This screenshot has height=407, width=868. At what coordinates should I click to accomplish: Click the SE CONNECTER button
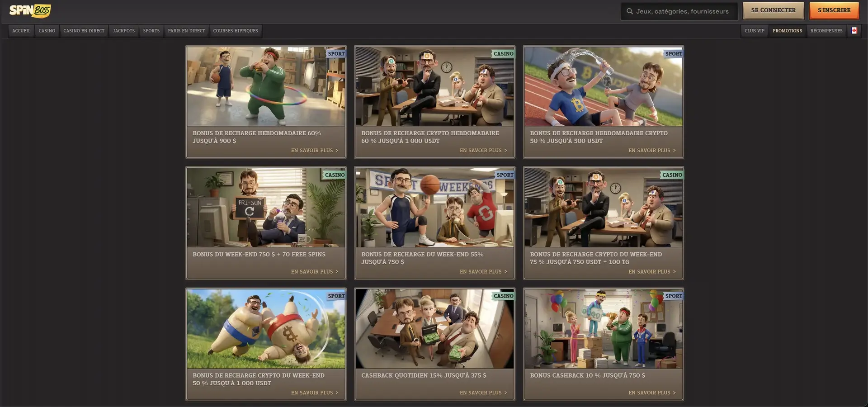[x=773, y=10]
